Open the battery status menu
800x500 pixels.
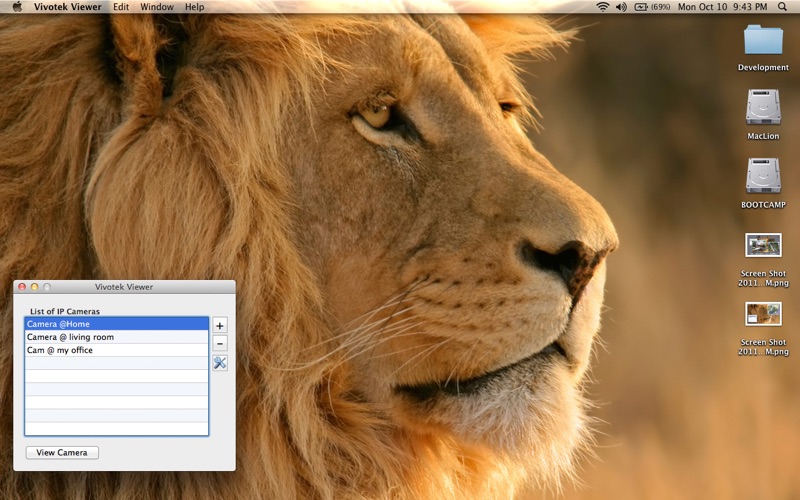(x=652, y=7)
